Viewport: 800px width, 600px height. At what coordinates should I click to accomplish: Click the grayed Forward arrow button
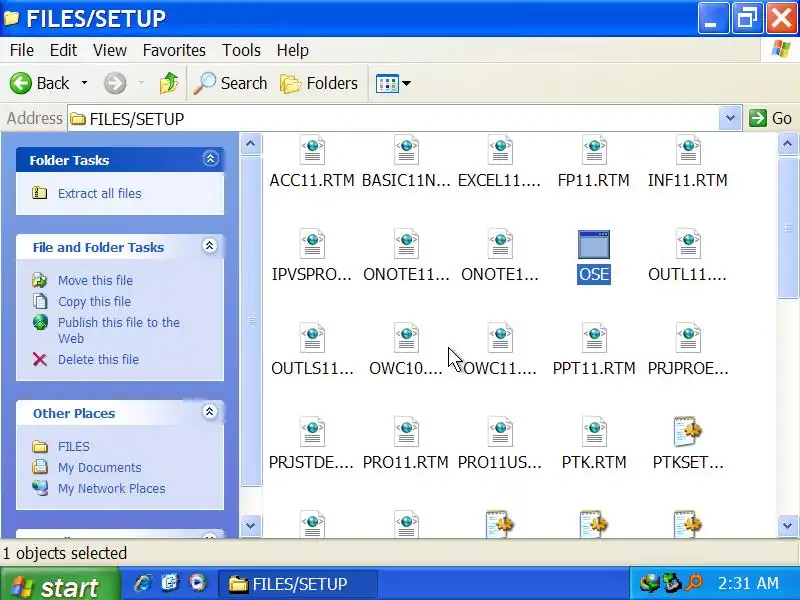pos(115,83)
